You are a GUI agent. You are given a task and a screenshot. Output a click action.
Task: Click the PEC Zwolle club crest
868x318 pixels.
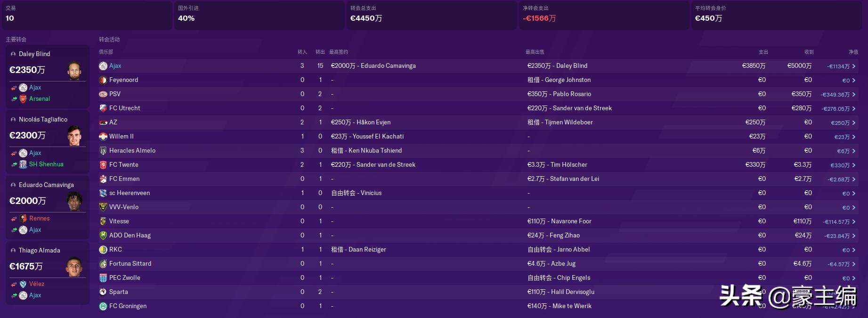click(x=103, y=278)
